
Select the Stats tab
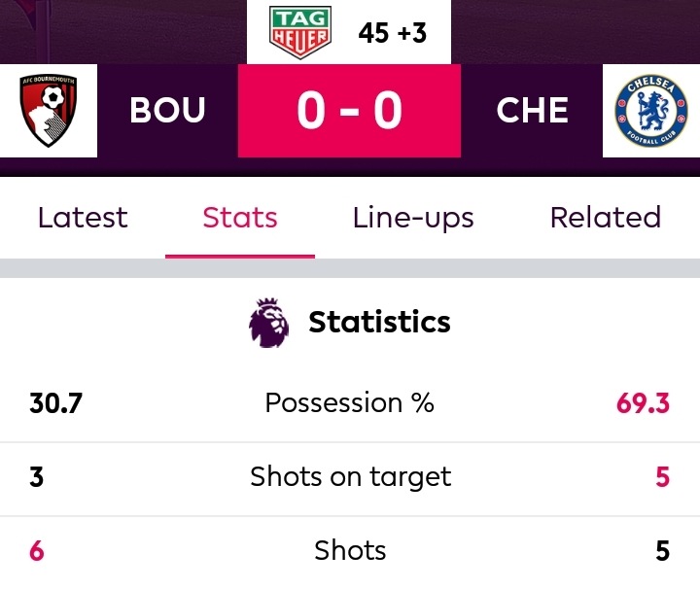(240, 218)
